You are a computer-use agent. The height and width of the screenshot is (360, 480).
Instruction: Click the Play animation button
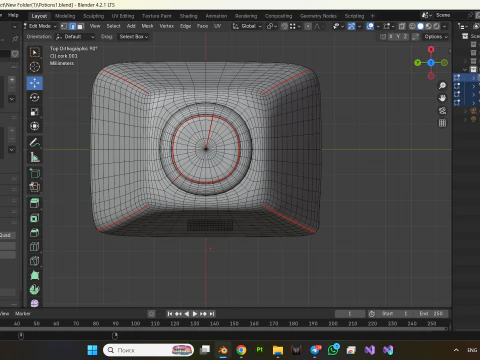pos(195,314)
